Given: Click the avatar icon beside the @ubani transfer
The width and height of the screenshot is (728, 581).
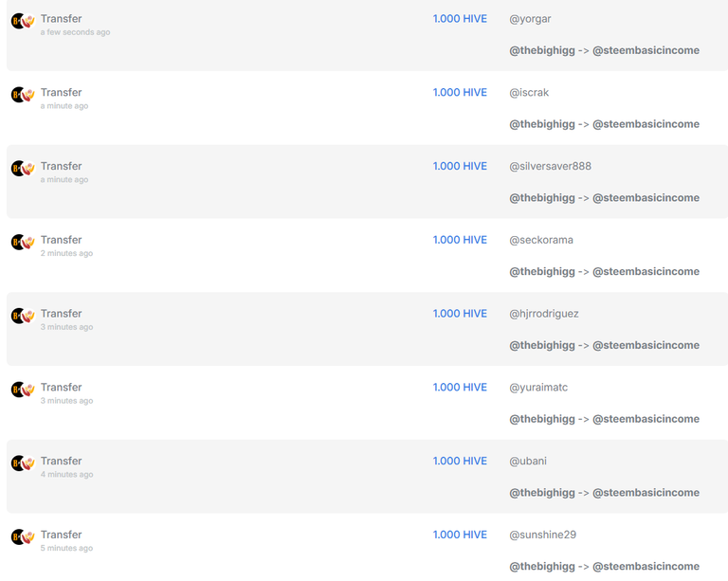Looking at the screenshot, I should coord(23,463).
